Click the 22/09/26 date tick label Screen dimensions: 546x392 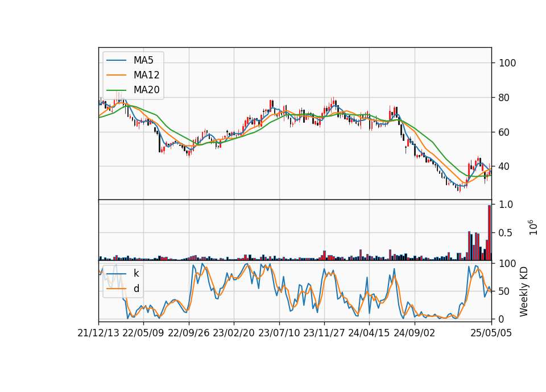point(189,333)
